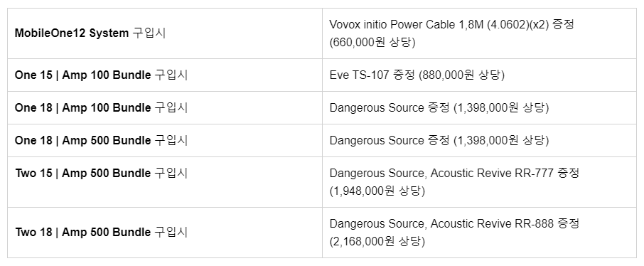Click Dangerous Source gift in One 18 Amp 500 row
This screenshot has width=644, height=266.
pos(376,141)
